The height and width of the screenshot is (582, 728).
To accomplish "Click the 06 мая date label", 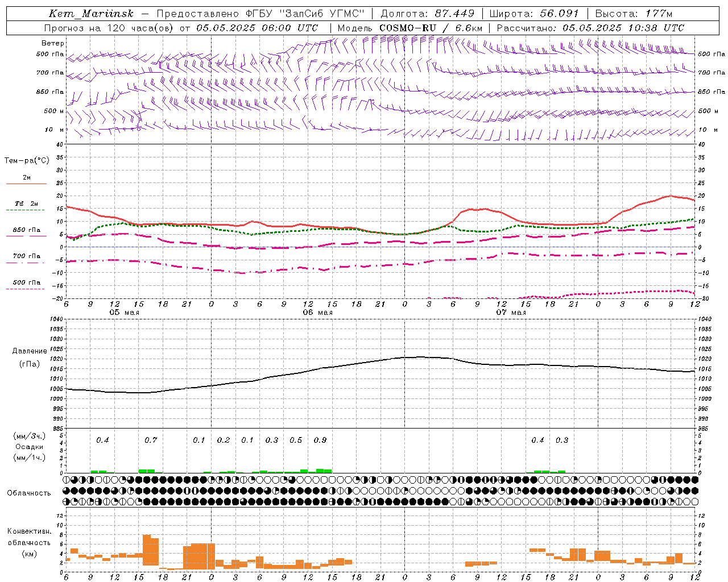I will [318, 313].
